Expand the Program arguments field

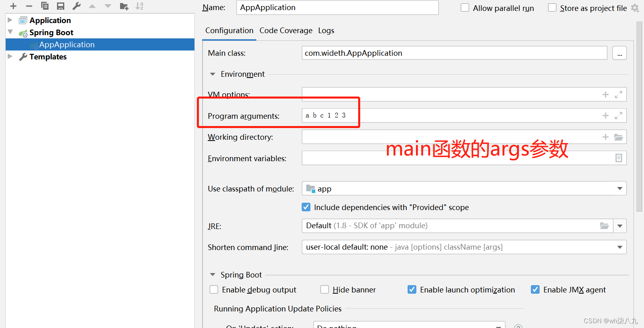[x=619, y=116]
